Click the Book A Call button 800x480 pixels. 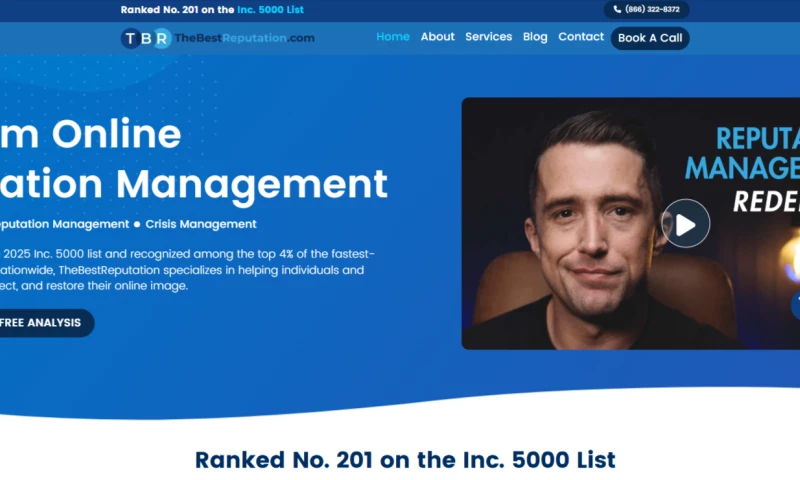click(x=649, y=38)
